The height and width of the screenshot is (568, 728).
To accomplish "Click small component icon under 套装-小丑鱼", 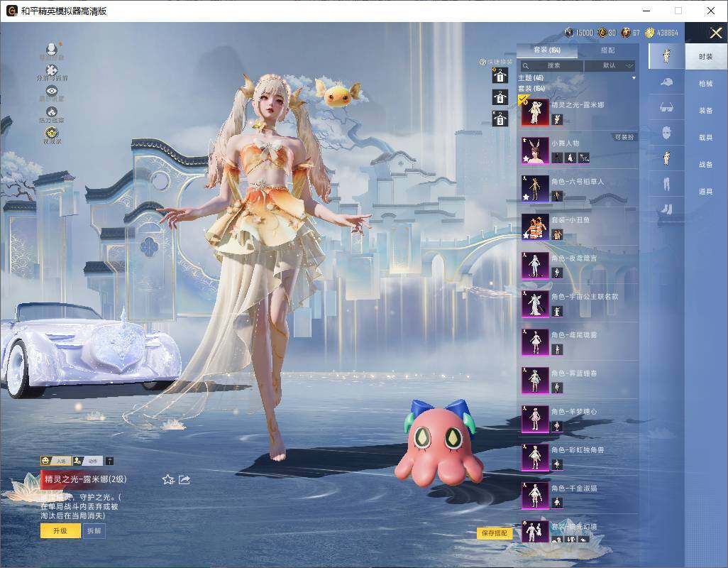I will tap(557, 235).
